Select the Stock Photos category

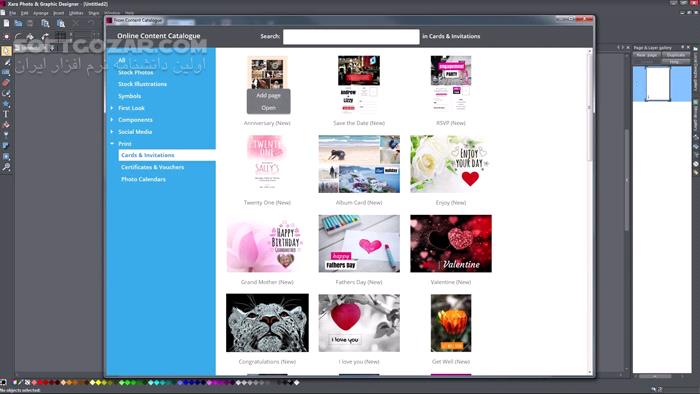point(136,72)
